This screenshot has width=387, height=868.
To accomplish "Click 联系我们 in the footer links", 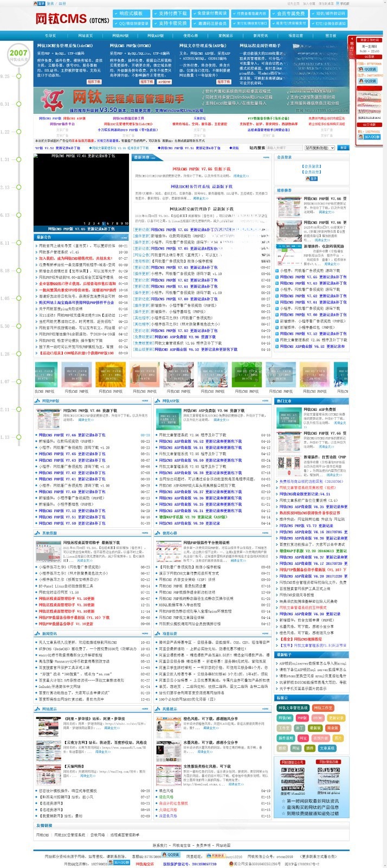I will point(160,845).
